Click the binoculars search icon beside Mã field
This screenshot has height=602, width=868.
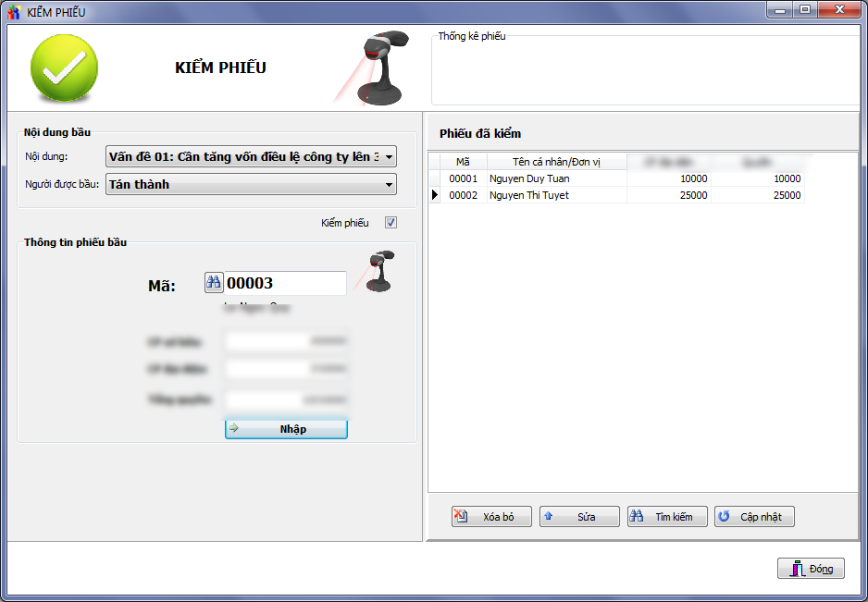tap(214, 283)
